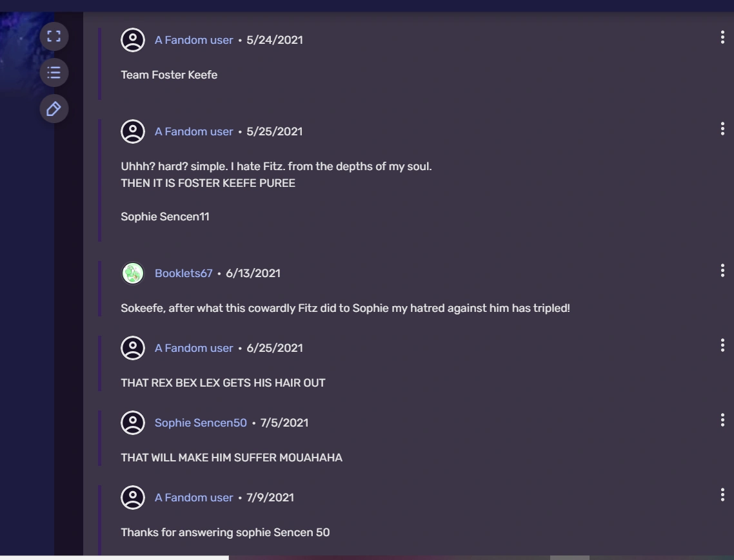The image size is (734, 560).
Task: Click the avatar icon on 6/25/2021 comment
Action: click(133, 348)
